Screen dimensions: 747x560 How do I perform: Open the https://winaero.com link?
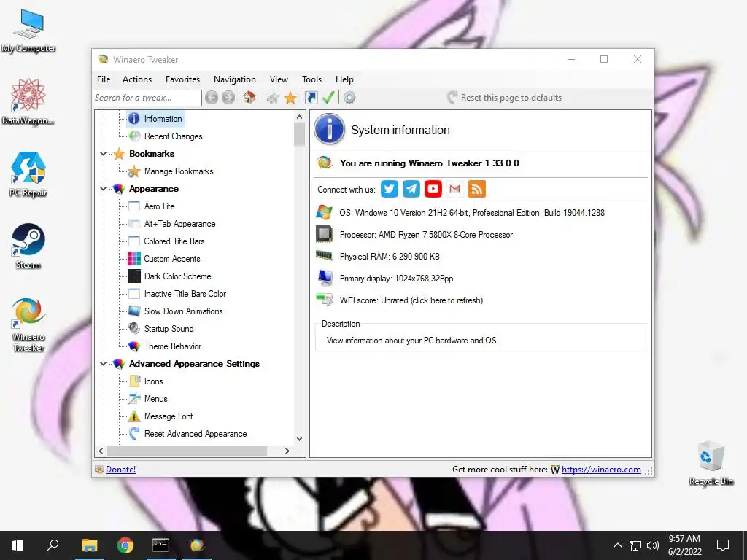(x=601, y=470)
